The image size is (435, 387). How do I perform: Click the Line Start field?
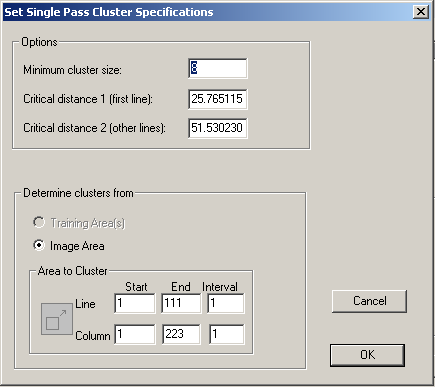pos(135,303)
